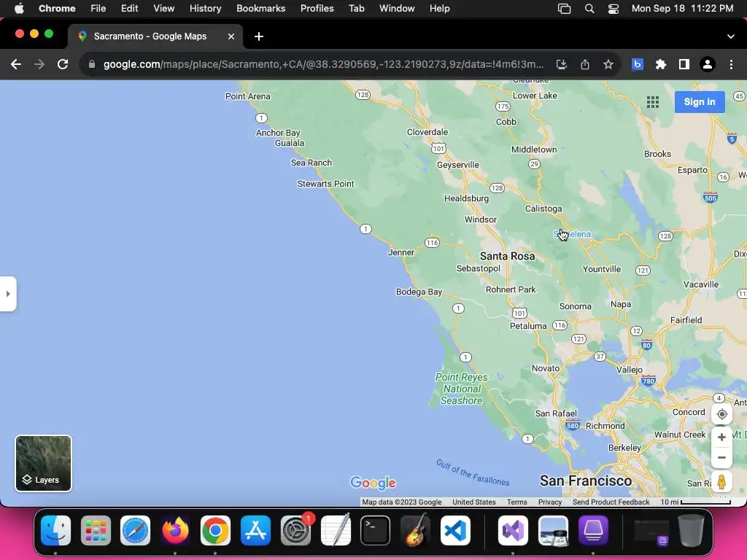
Task: Open Trash in the Dock
Action: [x=692, y=531]
